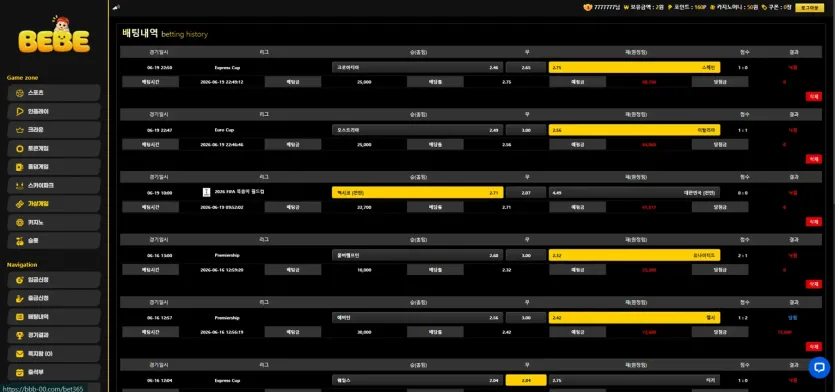Select highlighted 스페인 away odds 2.75
Viewport: 835px width, 392px height.
[634, 68]
